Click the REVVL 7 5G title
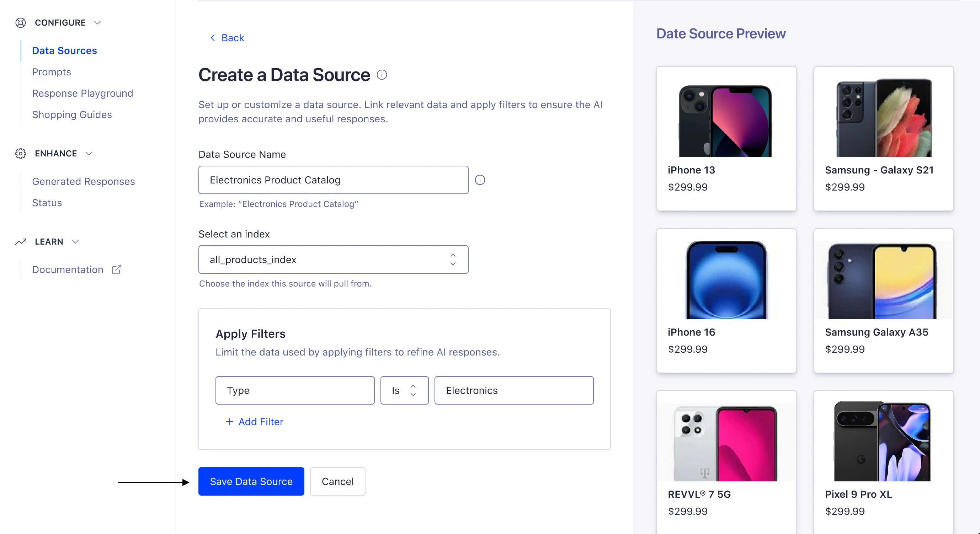Viewport: 980px width, 534px height. (x=699, y=494)
